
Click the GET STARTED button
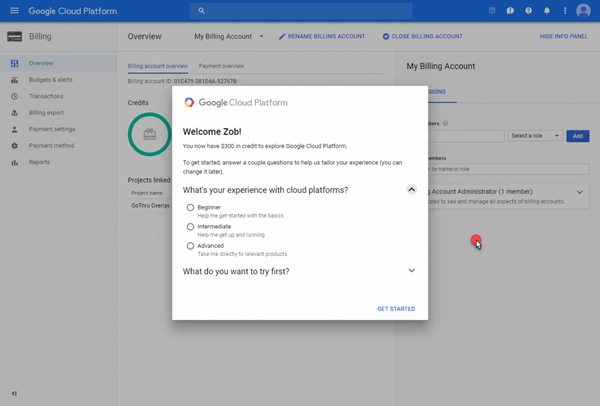click(395, 309)
